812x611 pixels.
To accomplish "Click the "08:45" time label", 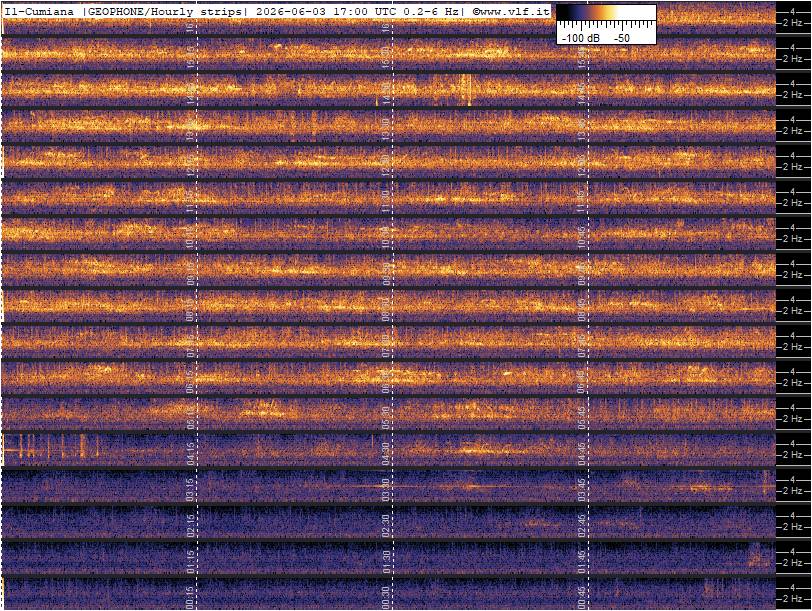I will (582, 310).
